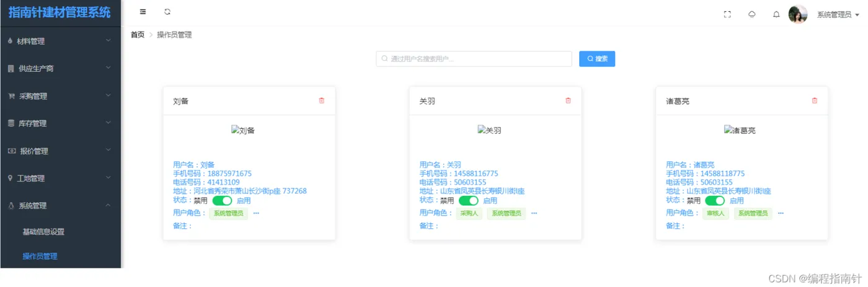Click the 库存管理 database icon
This screenshot has height=287, width=868.
[11, 123]
